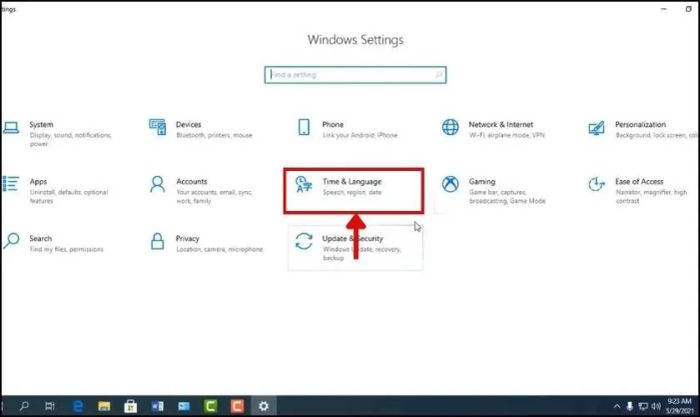Open the Mail app from the taskbar
Viewport: 700px width, 417px height.
click(184, 406)
